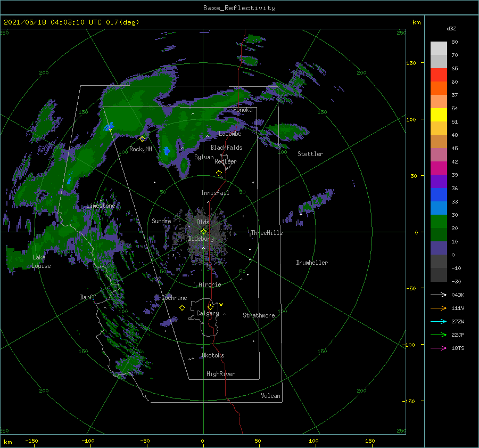The width and height of the screenshot is (479, 448).
Task: Click the cyan 27ZW arrow in legend
Action: coord(439,321)
